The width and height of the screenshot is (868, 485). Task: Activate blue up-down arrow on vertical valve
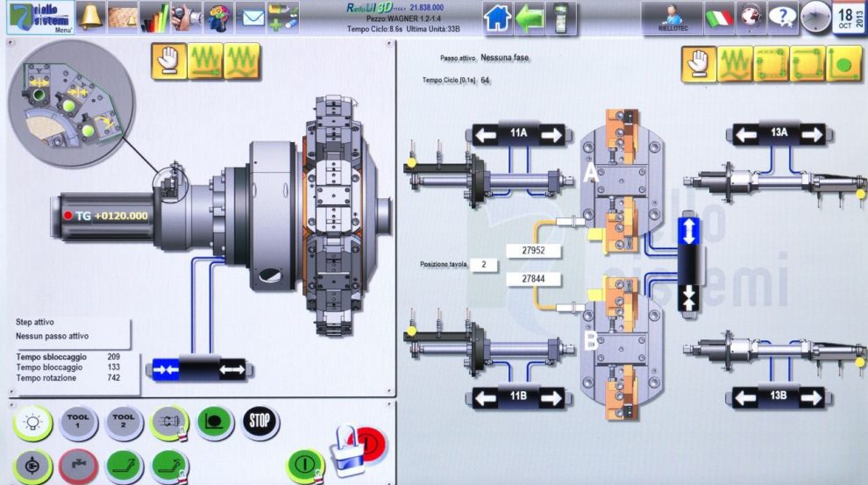[688, 231]
